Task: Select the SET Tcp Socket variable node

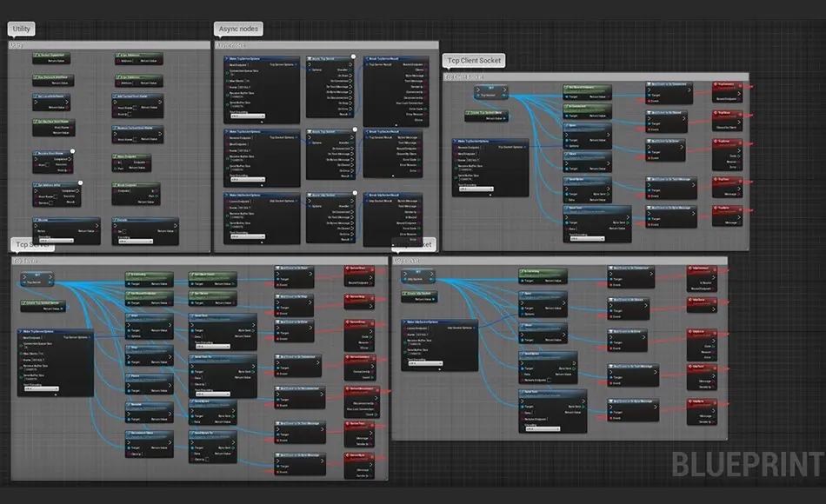Action: click(491, 92)
